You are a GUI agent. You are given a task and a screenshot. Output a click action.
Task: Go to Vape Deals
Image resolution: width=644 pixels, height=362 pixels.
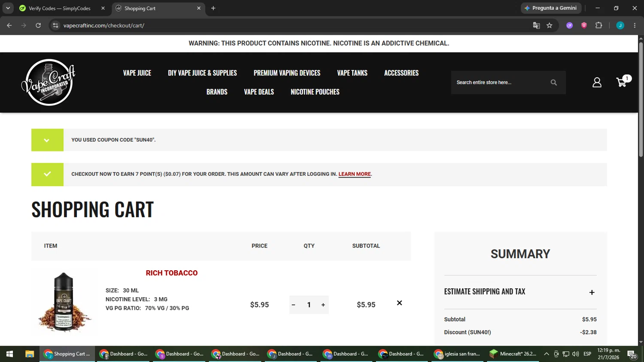tap(259, 92)
